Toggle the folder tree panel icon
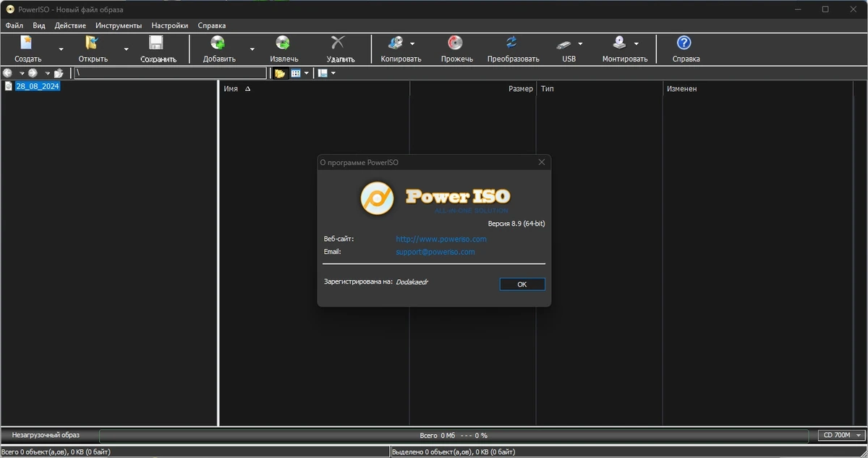Image resolution: width=868 pixels, height=458 pixels. (280, 73)
